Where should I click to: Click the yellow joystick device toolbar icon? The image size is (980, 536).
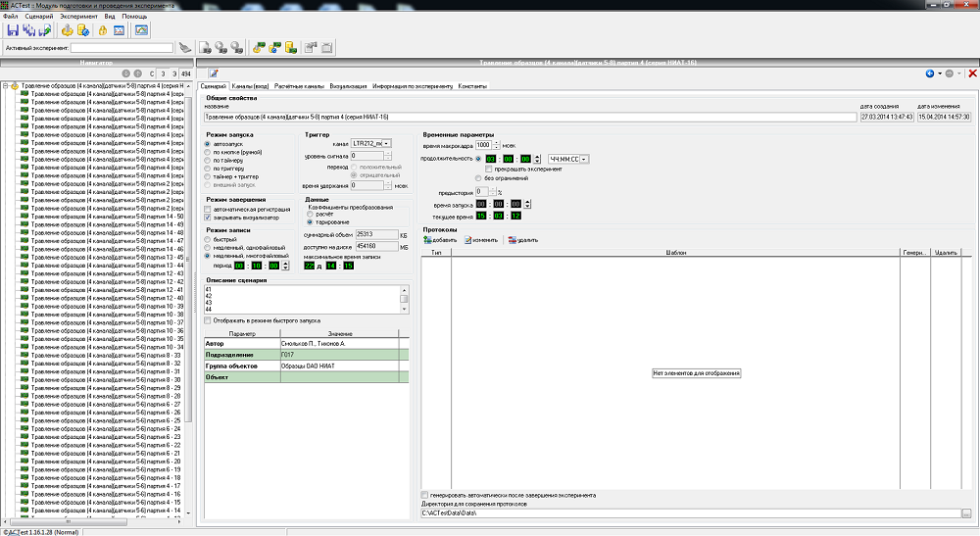pos(67,30)
